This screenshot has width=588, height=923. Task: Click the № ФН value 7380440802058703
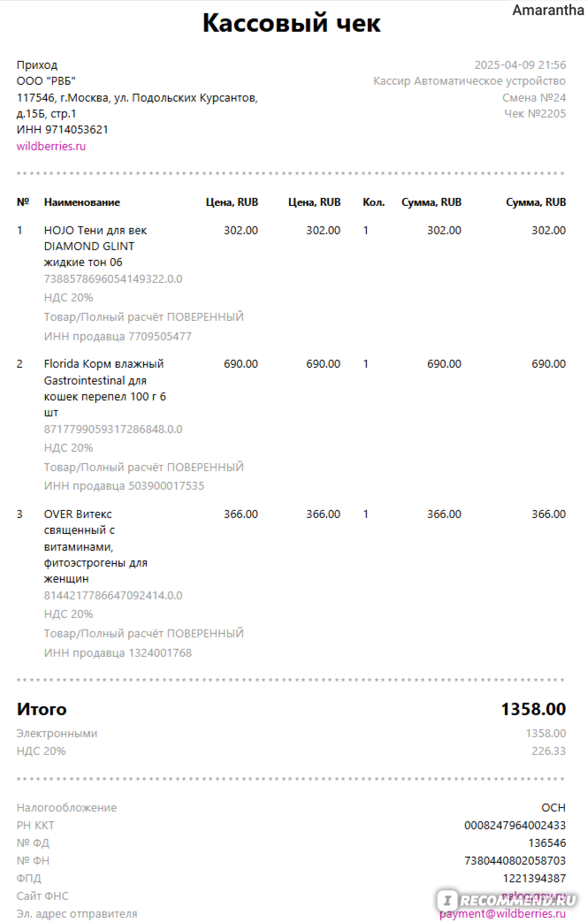click(515, 860)
